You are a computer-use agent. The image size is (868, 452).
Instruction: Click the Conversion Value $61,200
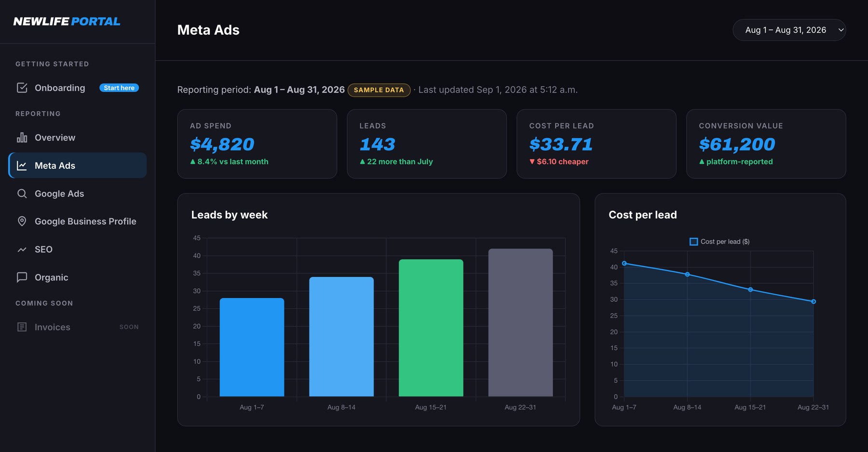coord(737,144)
